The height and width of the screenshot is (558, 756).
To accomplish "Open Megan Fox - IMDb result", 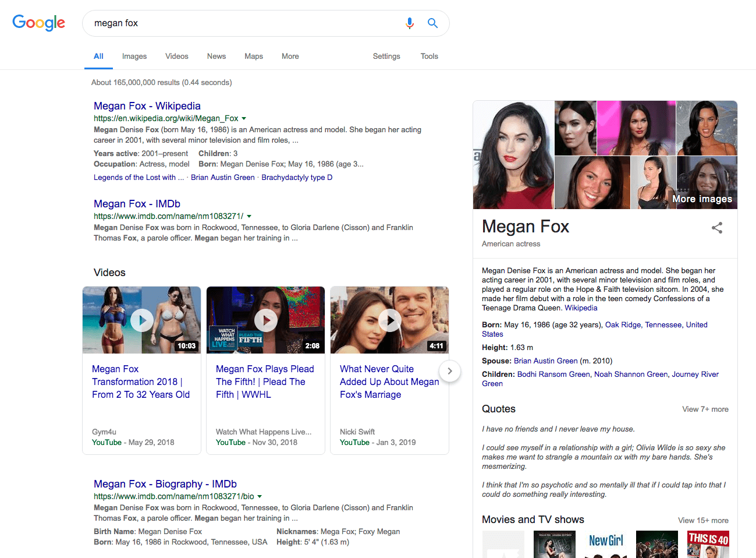I will point(137,204).
